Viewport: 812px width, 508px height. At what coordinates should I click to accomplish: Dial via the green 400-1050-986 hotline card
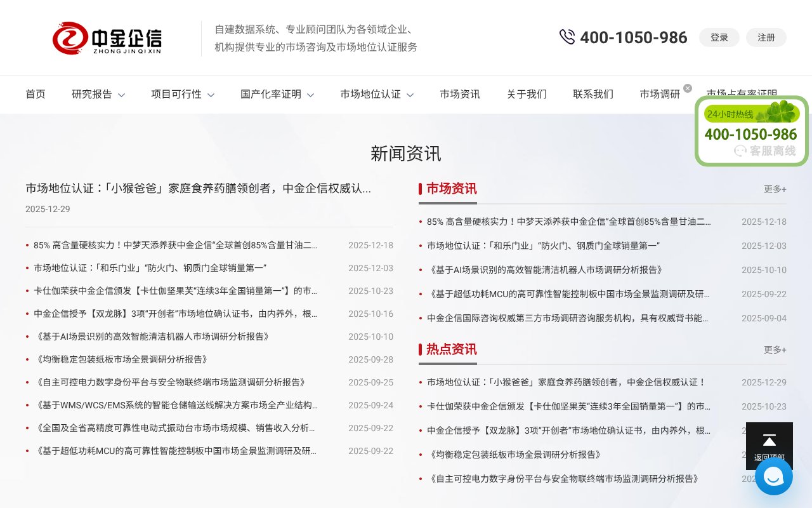point(750,134)
